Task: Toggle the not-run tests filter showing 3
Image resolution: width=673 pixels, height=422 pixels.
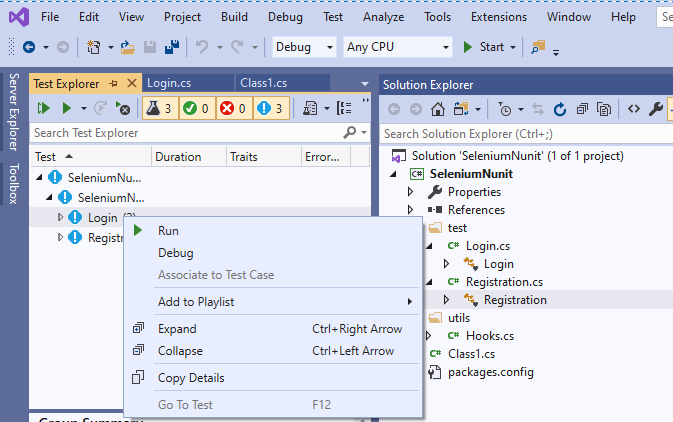Action: 271,108
